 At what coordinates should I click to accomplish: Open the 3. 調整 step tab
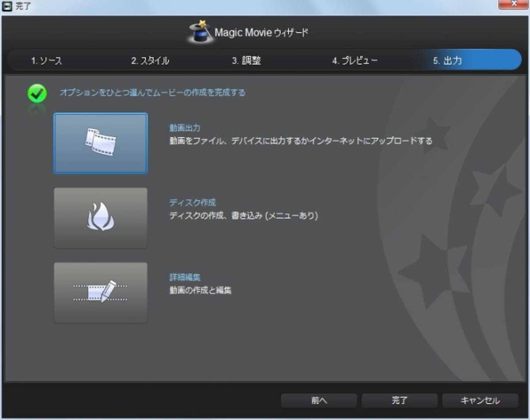coord(246,61)
